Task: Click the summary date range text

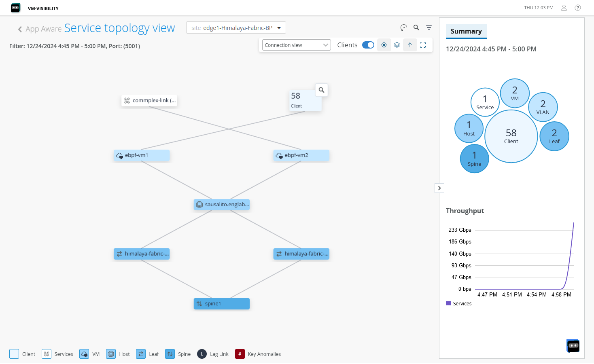Action: (x=491, y=49)
